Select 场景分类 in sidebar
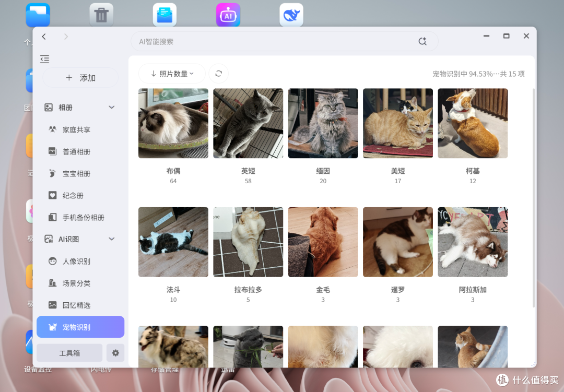The width and height of the screenshot is (564, 392). 80,283
